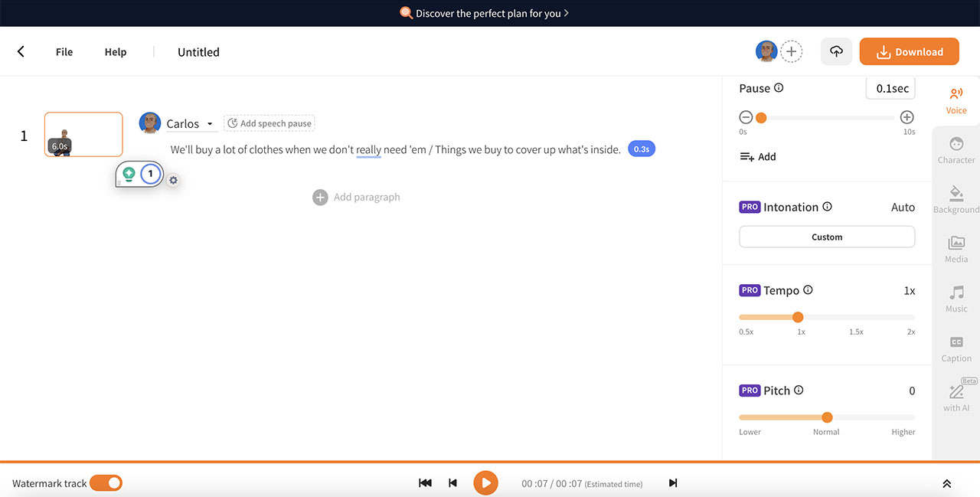Open the Music panel in sidebar
Screen dimensions: 980x497
click(x=955, y=299)
